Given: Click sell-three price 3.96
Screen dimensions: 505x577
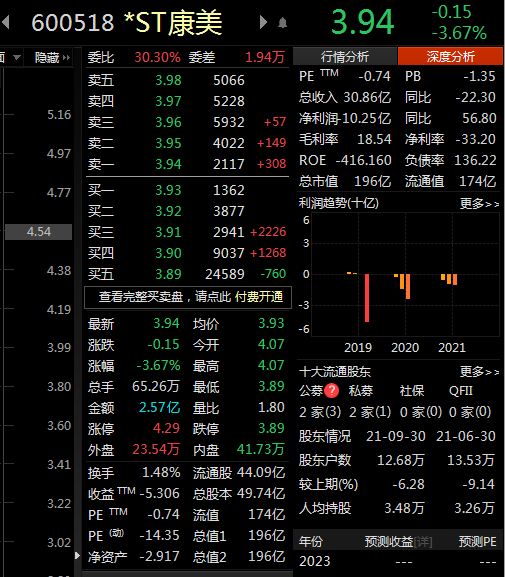Looking at the screenshot, I should tap(168, 122).
